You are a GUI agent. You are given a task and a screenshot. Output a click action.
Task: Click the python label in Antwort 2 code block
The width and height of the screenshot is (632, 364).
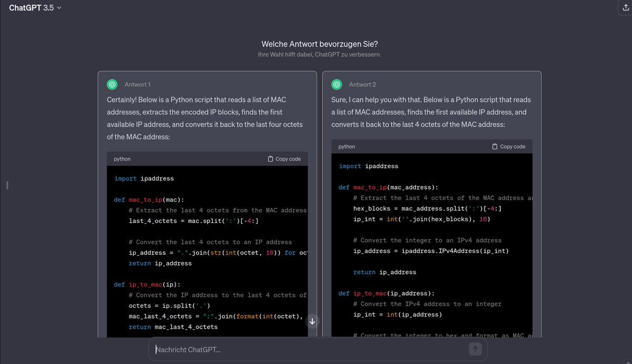click(347, 146)
